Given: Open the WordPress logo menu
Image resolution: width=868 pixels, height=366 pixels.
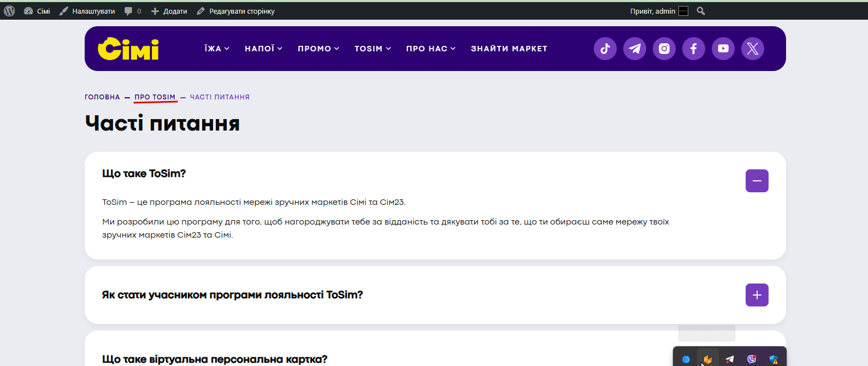Looking at the screenshot, I should [9, 11].
